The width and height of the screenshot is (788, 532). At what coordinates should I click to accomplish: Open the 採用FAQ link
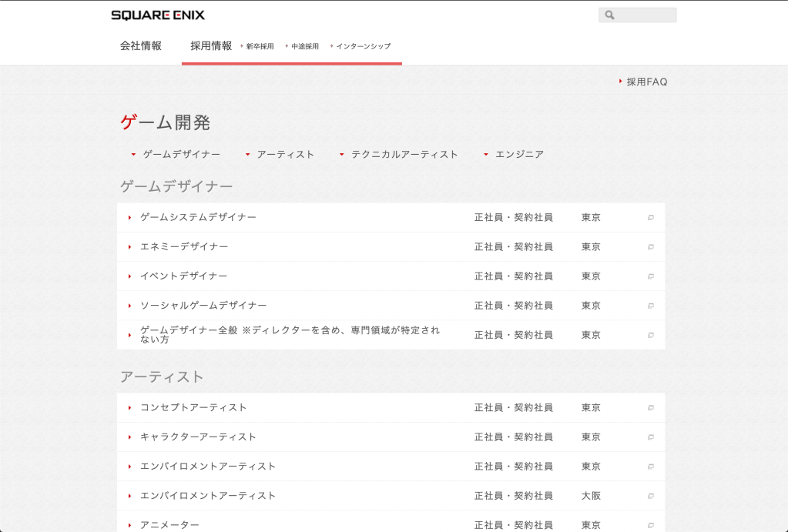tap(646, 82)
